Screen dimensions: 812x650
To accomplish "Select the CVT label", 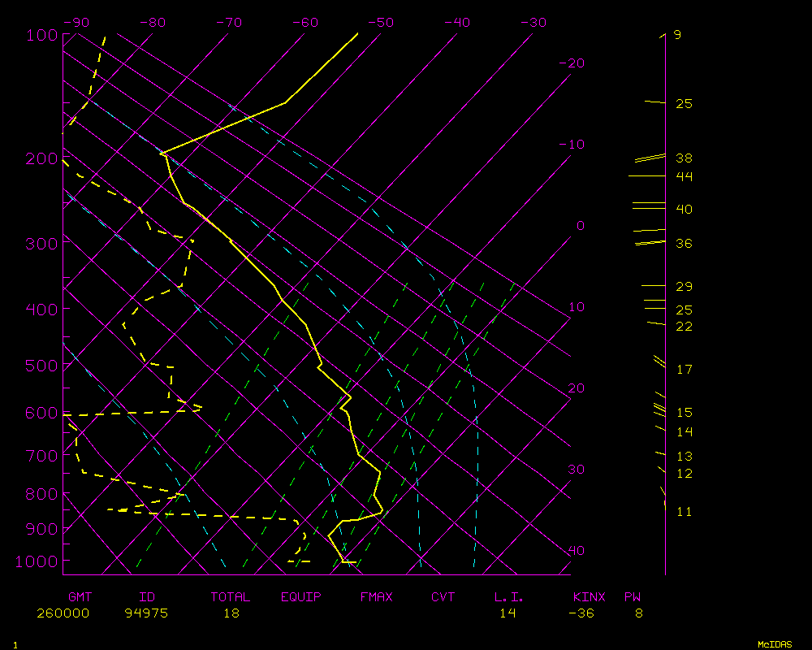I will coord(443,597).
